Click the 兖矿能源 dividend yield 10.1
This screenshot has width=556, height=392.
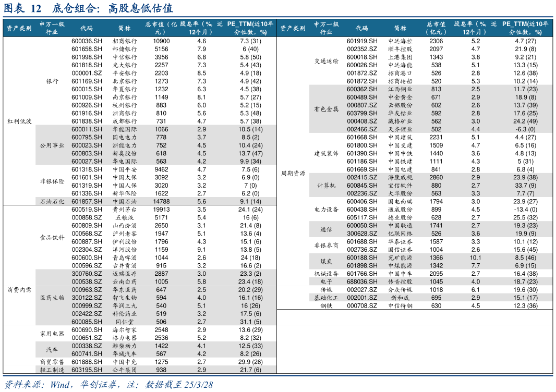click(475, 258)
